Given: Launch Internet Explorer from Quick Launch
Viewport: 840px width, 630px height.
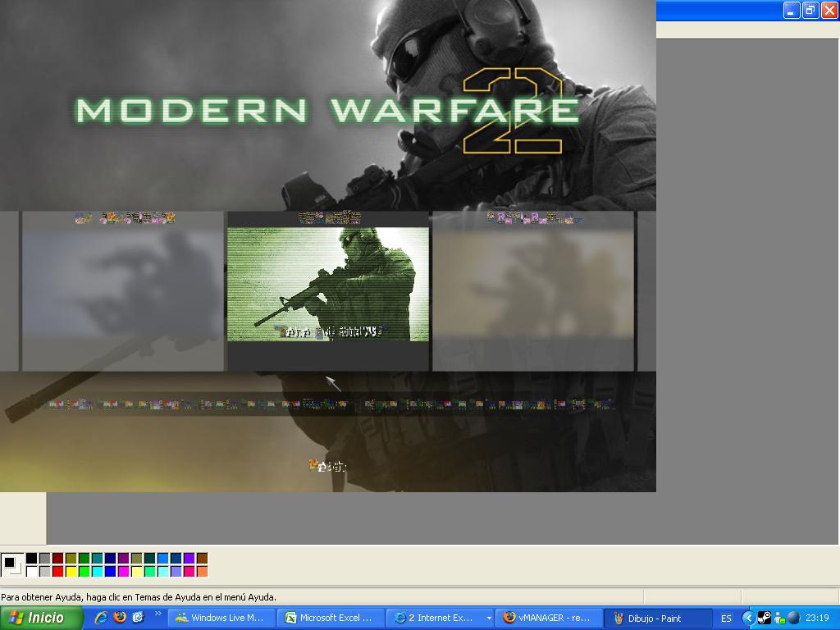Looking at the screenshot, I should coord(101,618).
